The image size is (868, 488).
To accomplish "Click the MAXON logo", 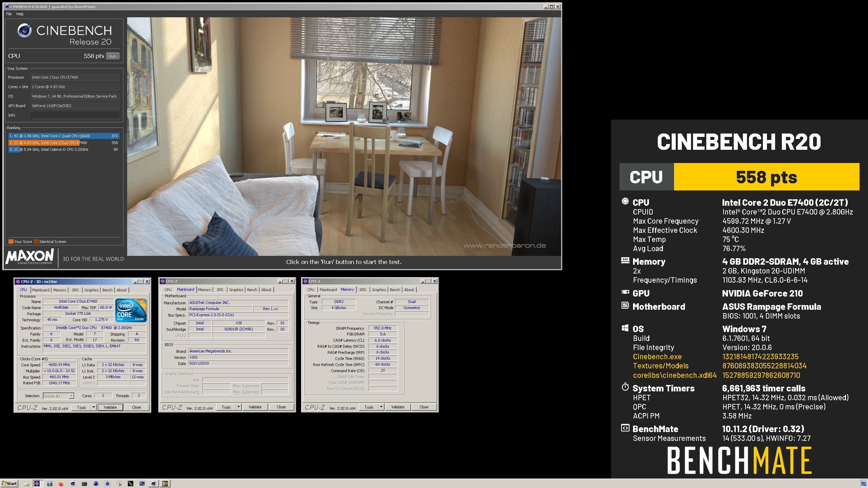I will [30, 257].
